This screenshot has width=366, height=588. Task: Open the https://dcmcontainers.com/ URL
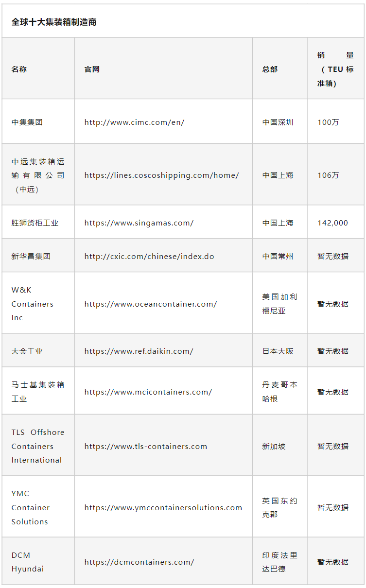point(139,562)
